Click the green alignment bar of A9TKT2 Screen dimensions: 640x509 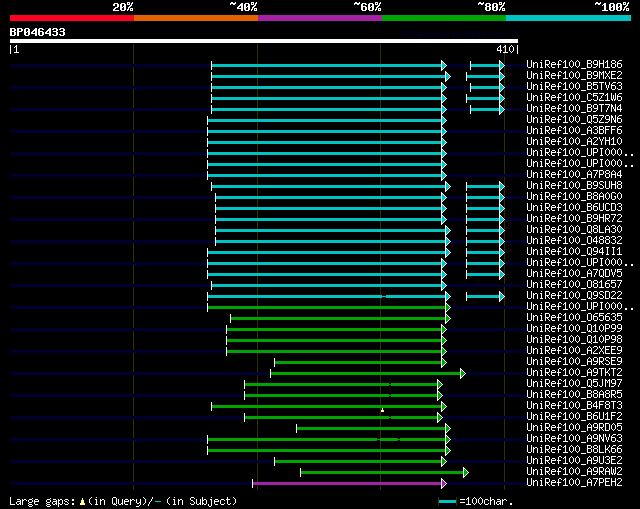[x=368, y=373]
